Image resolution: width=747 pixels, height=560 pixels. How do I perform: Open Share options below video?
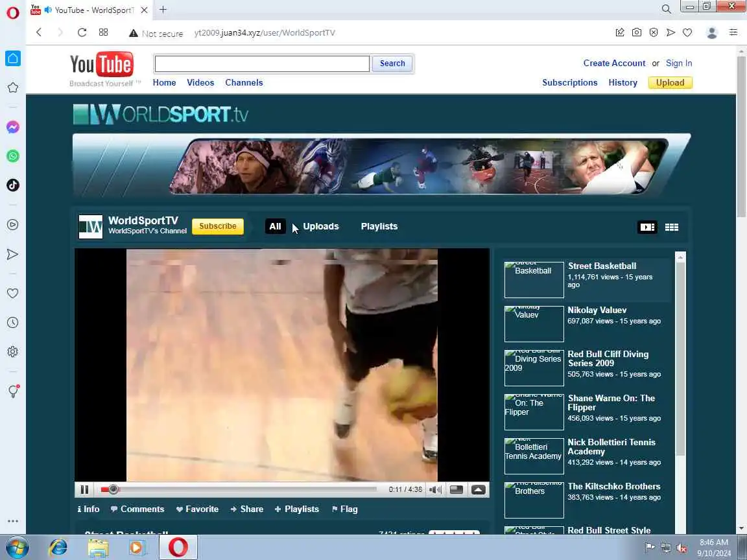pos(247,509)
